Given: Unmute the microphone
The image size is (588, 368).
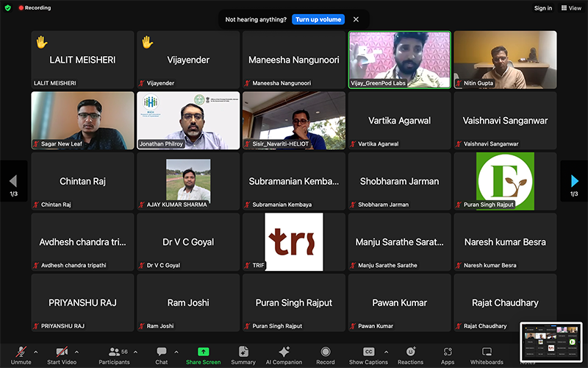Looking at the screenshot, I should pos(21,352).
